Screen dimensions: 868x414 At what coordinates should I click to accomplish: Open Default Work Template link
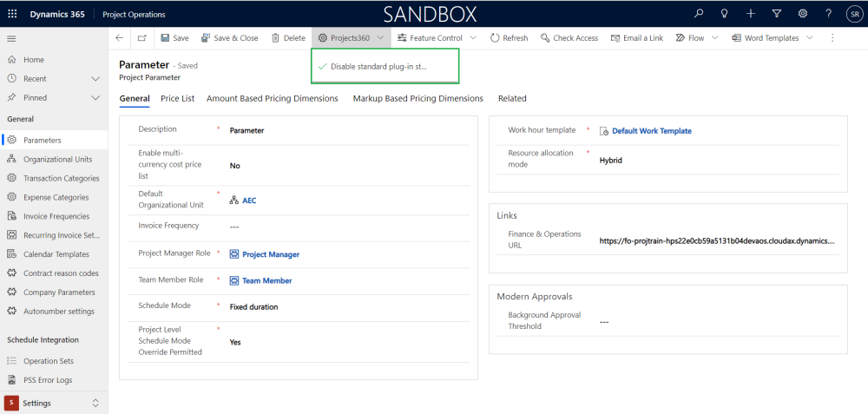[652, 131]
